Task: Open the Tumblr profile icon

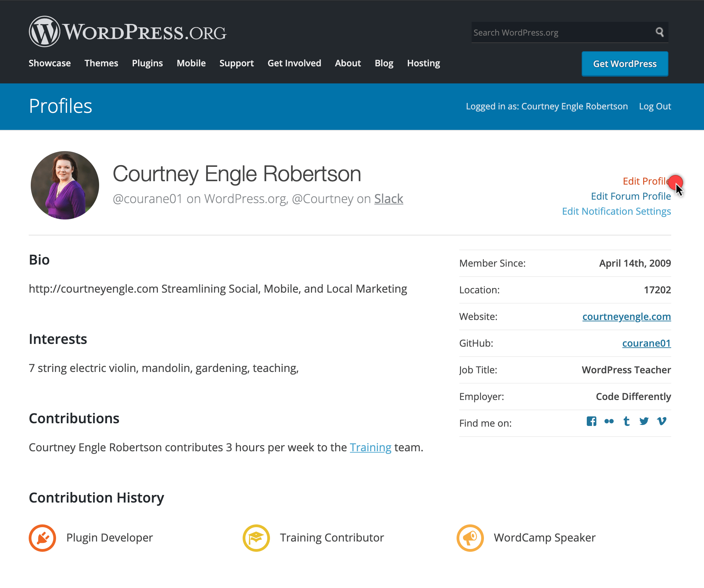Action: tap(626, 421)
